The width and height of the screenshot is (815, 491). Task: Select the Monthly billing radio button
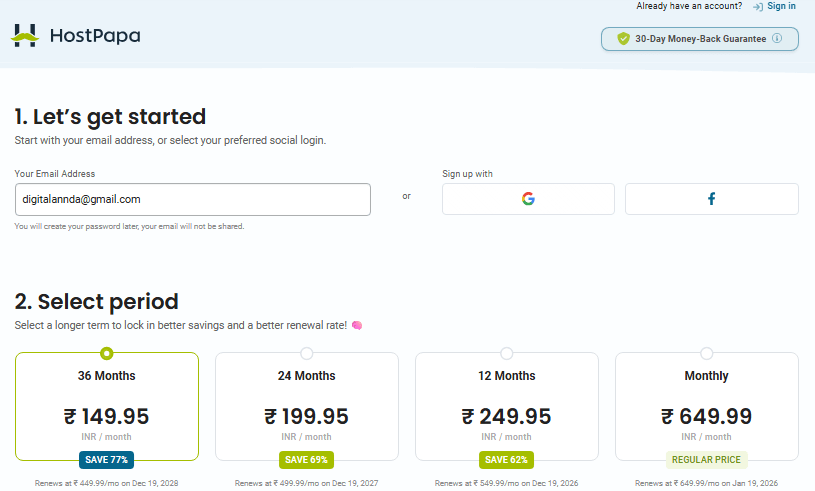[x=707, y=353]
